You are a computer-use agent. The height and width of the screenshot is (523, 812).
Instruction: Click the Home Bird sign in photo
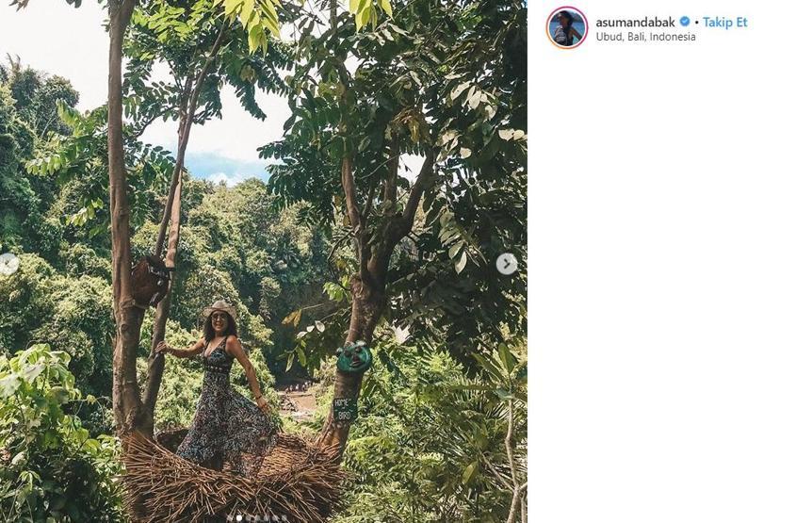click(345, 409)
